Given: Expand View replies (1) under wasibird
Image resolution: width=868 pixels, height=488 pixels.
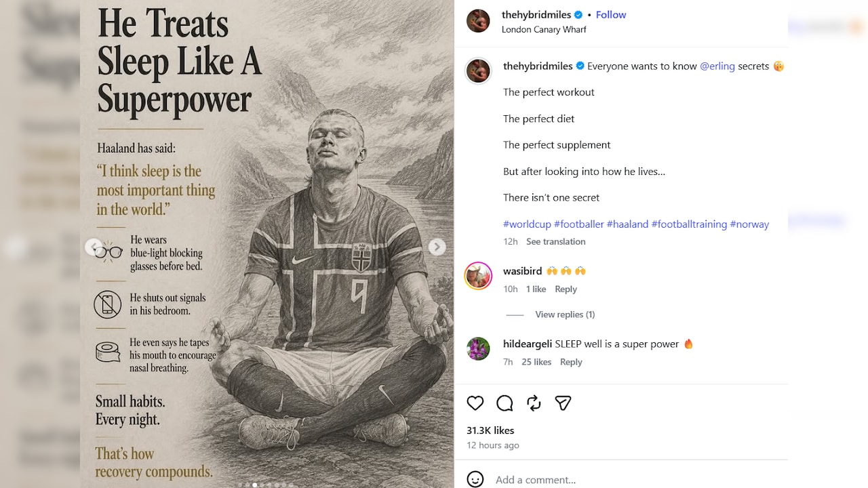Looking at the screenshot, I should 565,314.
